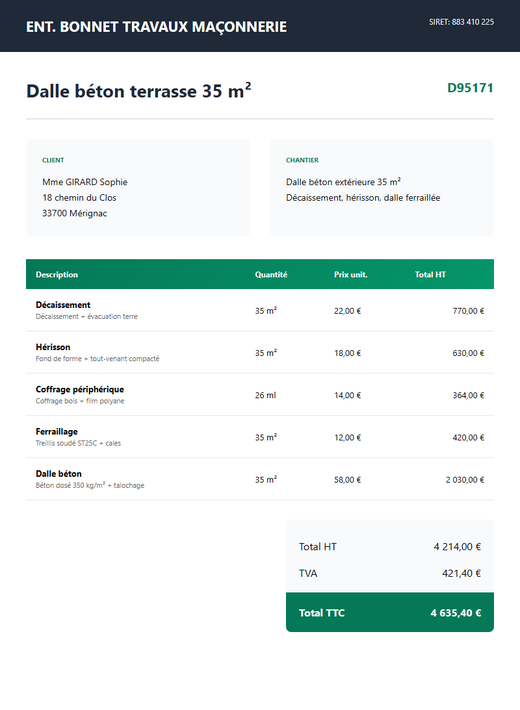Click the CHANTIER section label
This screenshot has width=520, height=710.
302,160
